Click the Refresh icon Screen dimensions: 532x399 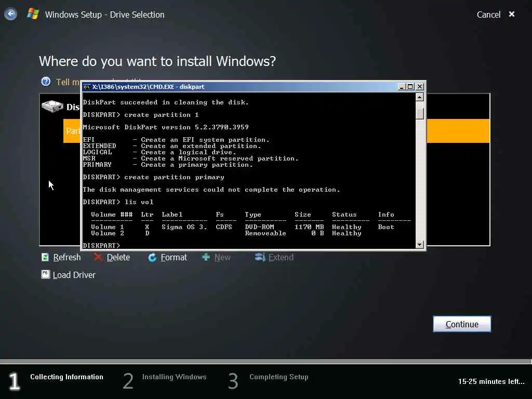[x=45, y=257]
